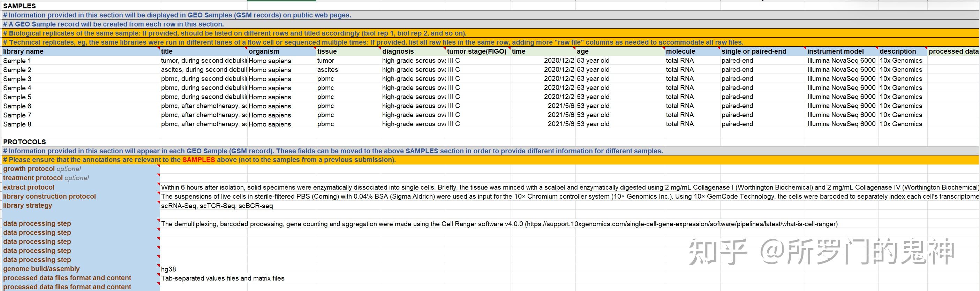Screen dimensions: 980x291
Task: Select the 'tumor' tissue cell for Sample 1
Action: [x=326, y=61]
